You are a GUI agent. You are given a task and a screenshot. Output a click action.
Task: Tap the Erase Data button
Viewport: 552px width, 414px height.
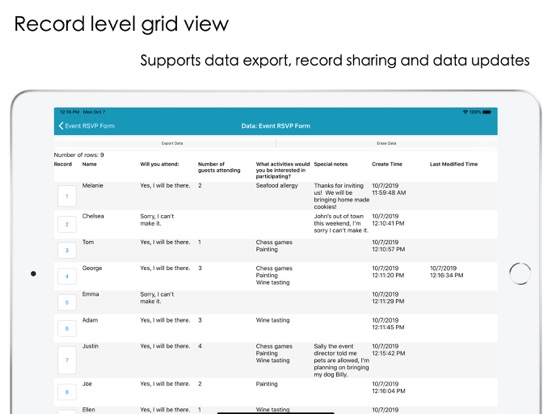point(387,143)
